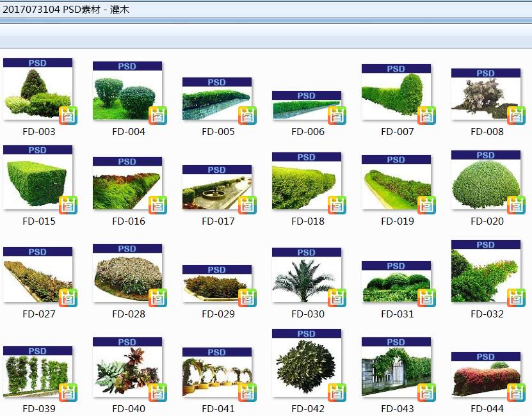Click the viewer badge icon on FD-007
This screenshot has height=416, width=532.
pos(426,115)
